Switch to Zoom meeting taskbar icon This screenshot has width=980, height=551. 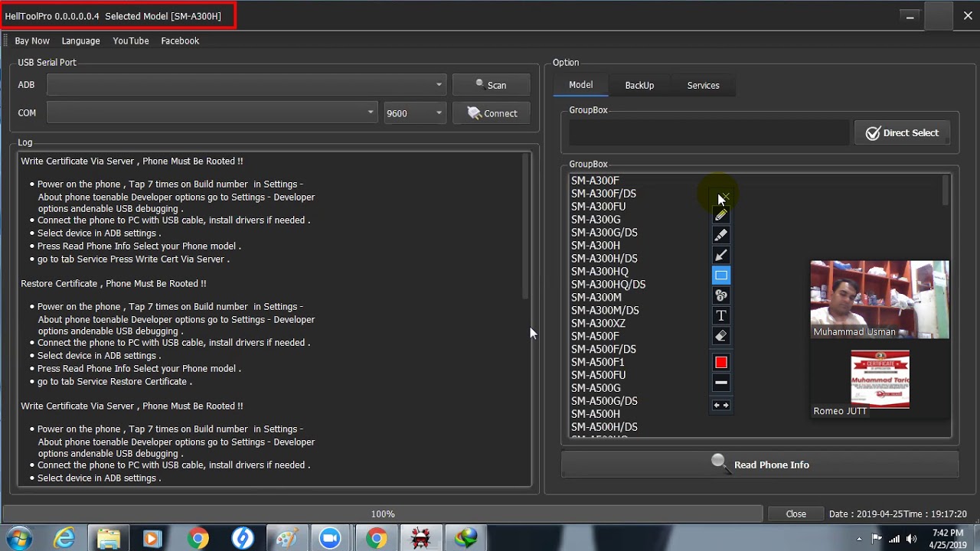pos(331,539)
